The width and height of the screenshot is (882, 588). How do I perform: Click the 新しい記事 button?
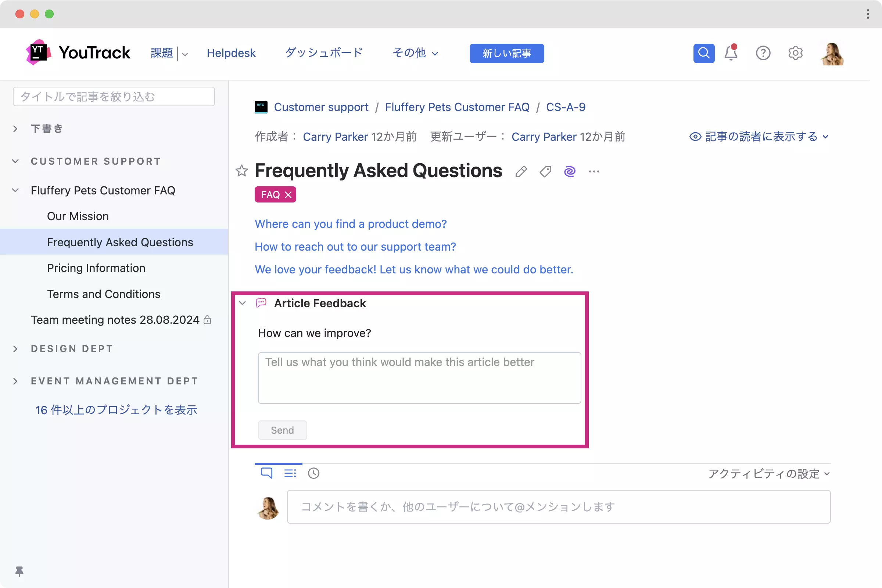(x=506, y=53)
